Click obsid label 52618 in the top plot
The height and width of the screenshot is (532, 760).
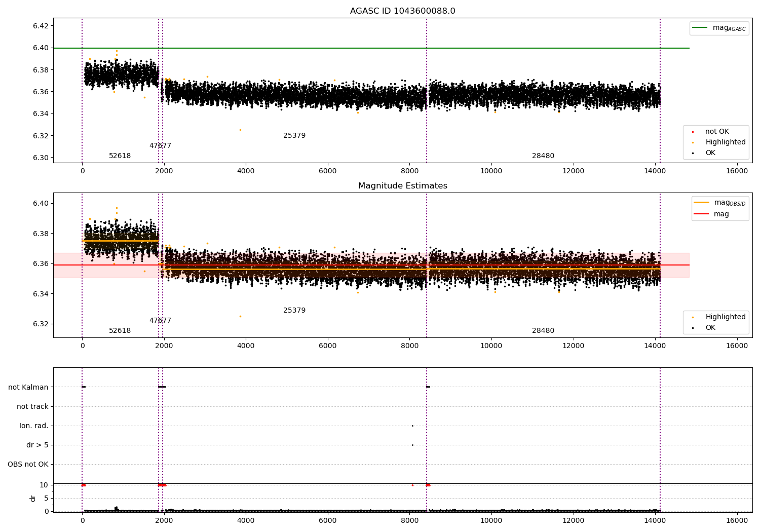120,156
